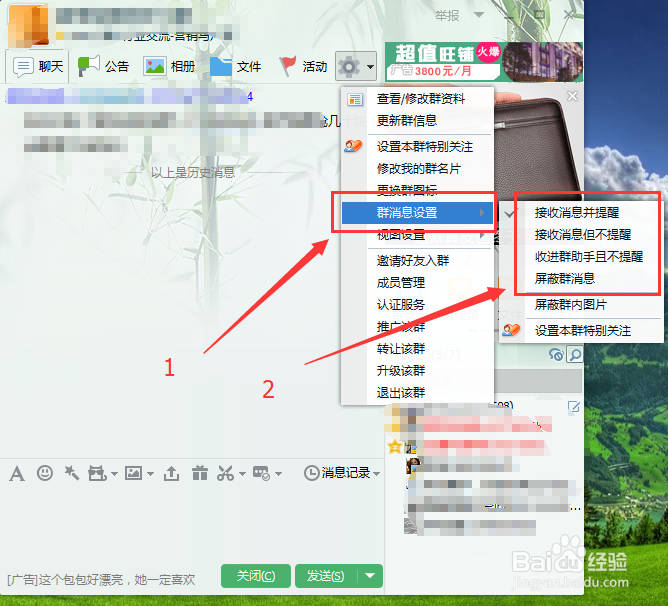This screenshot has width=668, height=606.
Task: Open the announcements tab (公告)
Action: 103,66
